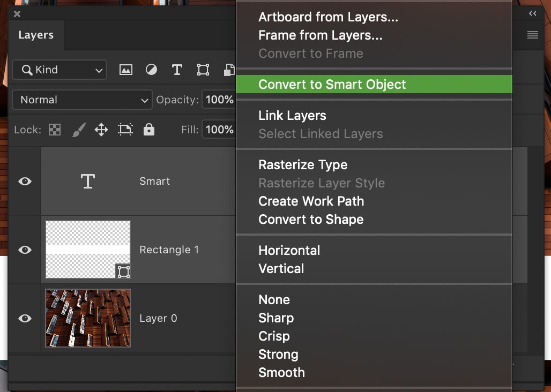Hide Layer 0
The image size is (551, 392).
click(24, 318)
